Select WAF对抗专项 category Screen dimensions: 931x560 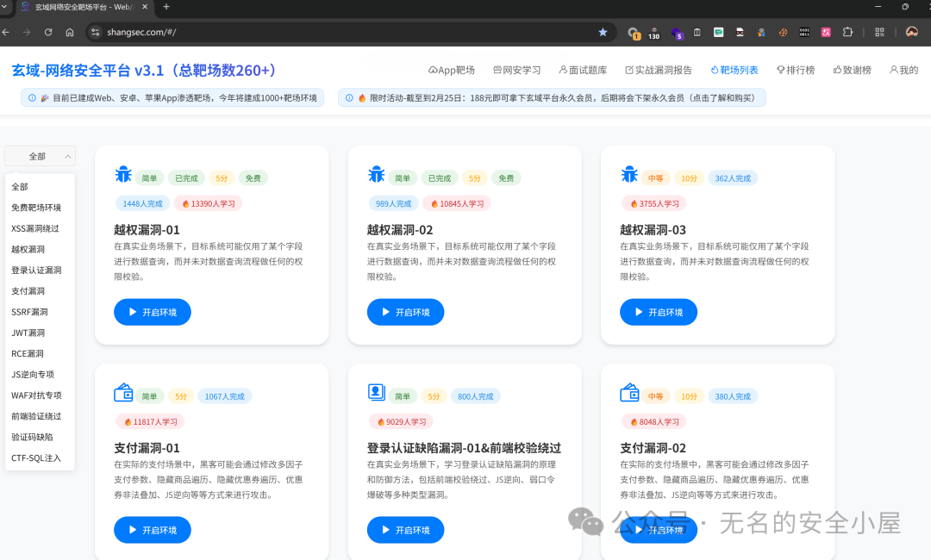pos(40,395)
